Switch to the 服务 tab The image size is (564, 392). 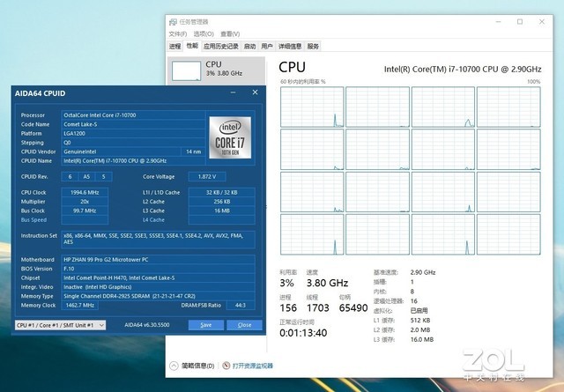(313, 46)
